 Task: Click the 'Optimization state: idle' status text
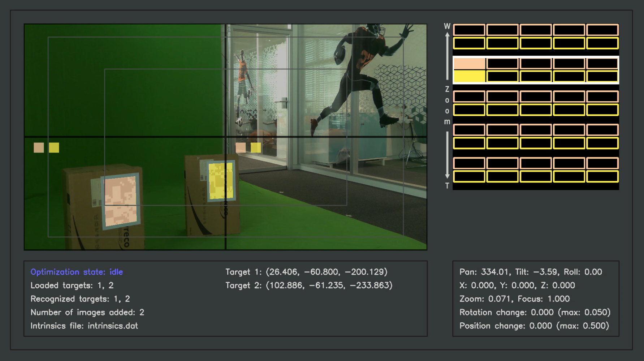[x=77, y=272]
